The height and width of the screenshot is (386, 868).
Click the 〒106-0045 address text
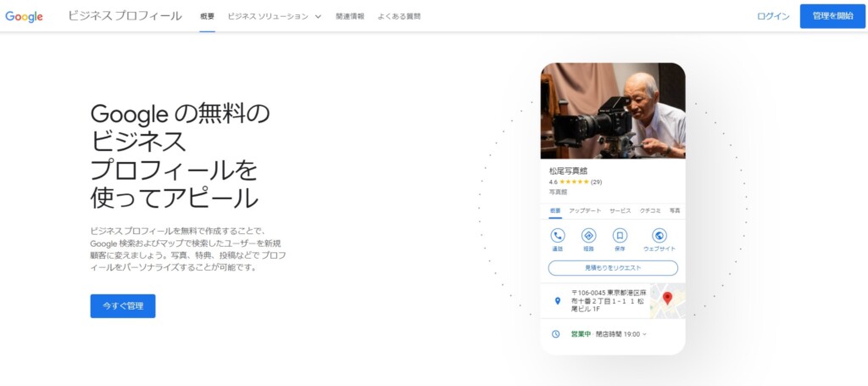pos(609,300)
